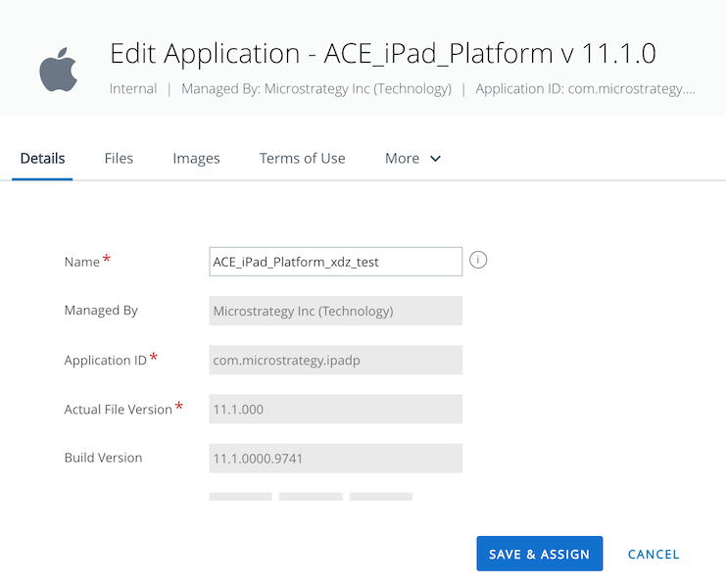Switch to the Details tab

tap(42, 159)
